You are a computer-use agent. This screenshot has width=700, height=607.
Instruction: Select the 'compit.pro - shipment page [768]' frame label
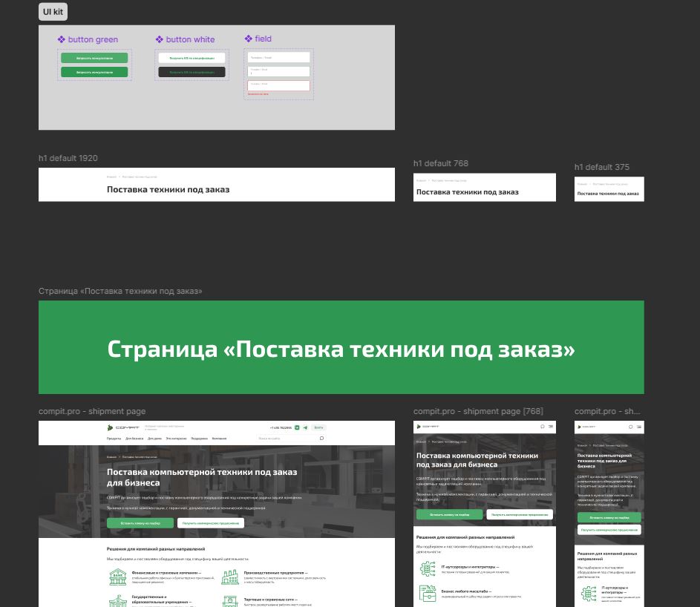click(478, 411)
